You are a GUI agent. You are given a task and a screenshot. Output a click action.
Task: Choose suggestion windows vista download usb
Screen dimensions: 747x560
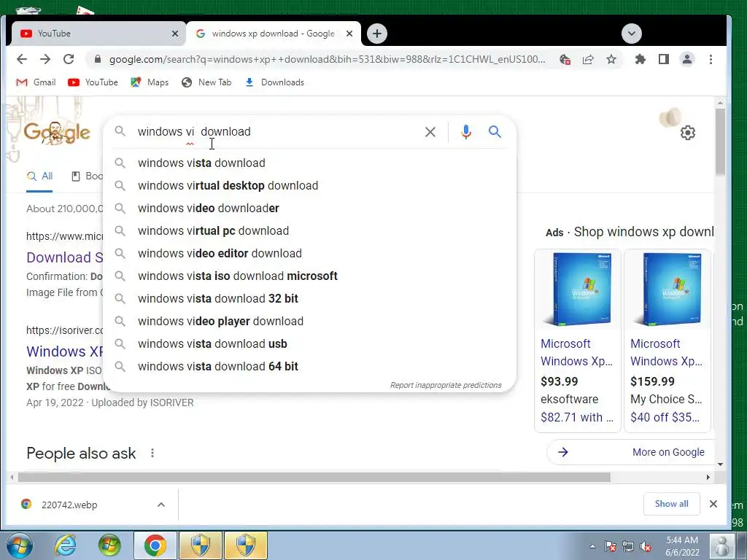(309, 344)
